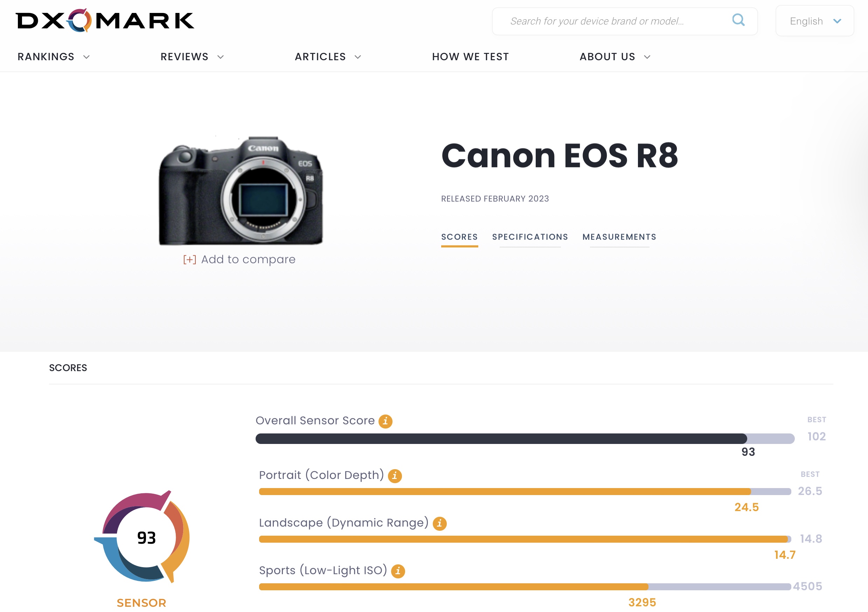Select the SCORES tab

pyautogui.click(x=459, y=237)
